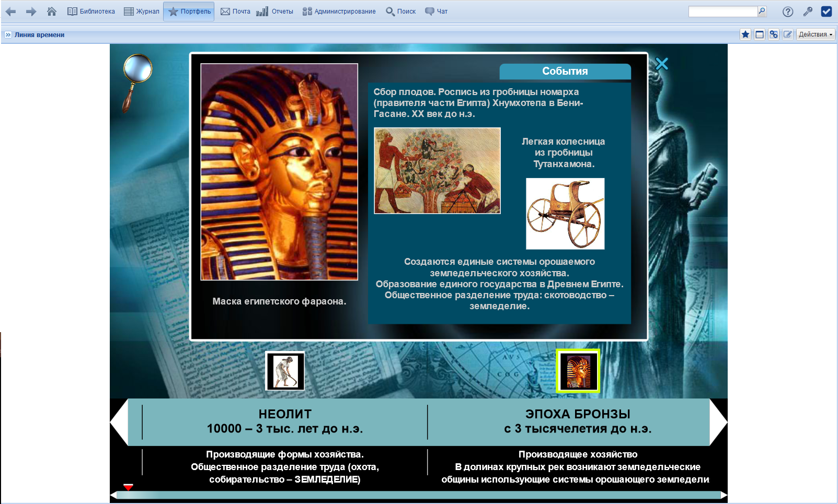This screenshot has width=838, height=504.
Task: Select the Портфель menu item
Action: (189, 11)
